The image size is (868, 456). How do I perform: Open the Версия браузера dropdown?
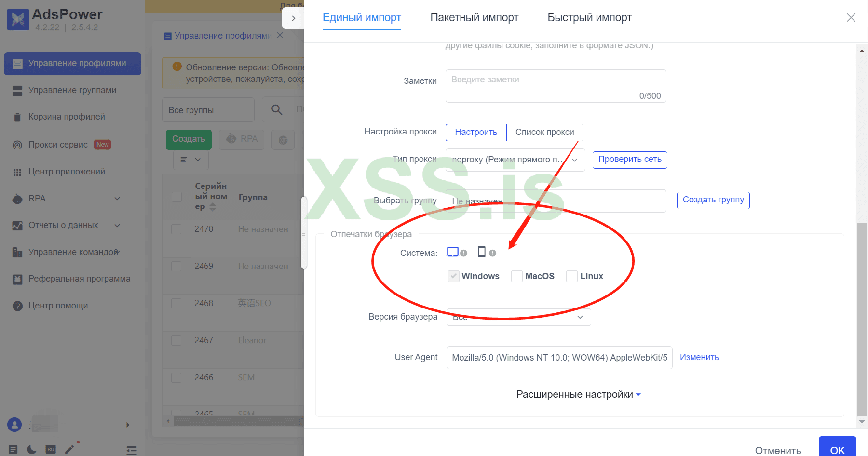(x=518, y=317)
